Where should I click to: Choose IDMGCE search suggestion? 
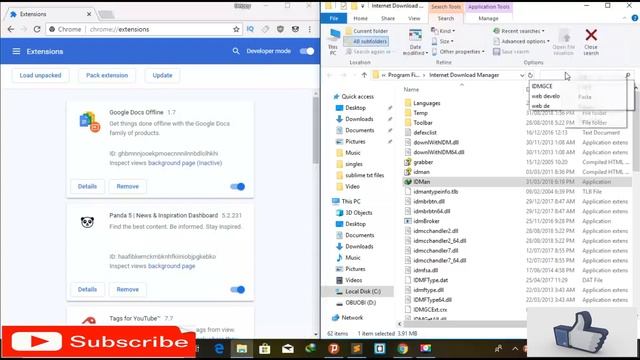(542, 86)
